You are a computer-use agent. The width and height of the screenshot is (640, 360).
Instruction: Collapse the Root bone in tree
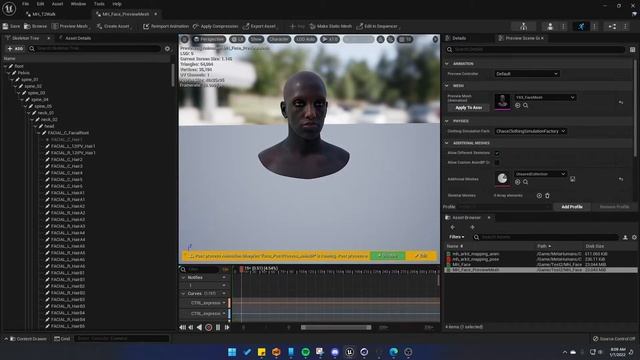coord(6,66)
